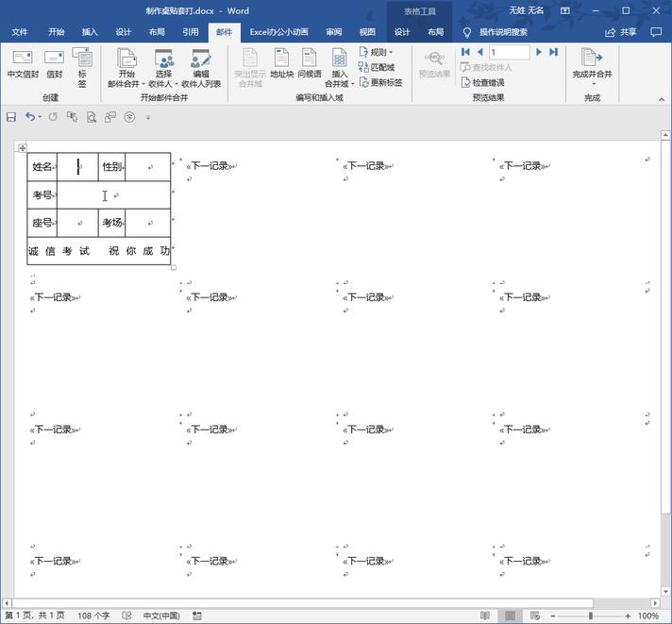
Task: Click the 诚信考试 祝你成功 row
Action: point(99,251)
